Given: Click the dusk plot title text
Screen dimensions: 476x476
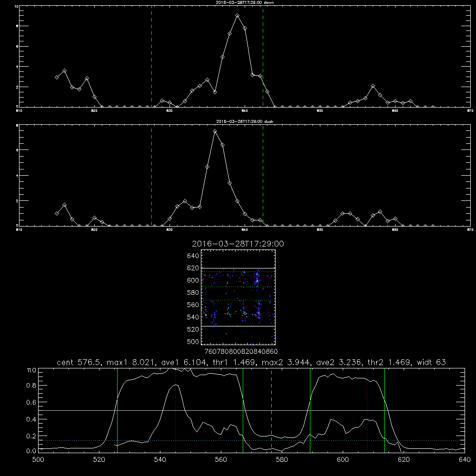Looking at the screenshot, I should 245,121.
